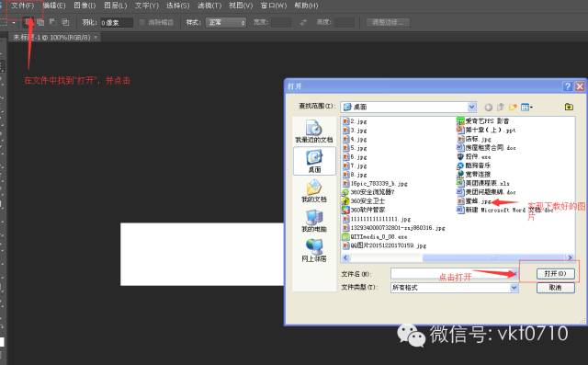Viewport: 588px width, 365px height.
Task: Select file 2.jpg
Action: (x=355, y=121)
